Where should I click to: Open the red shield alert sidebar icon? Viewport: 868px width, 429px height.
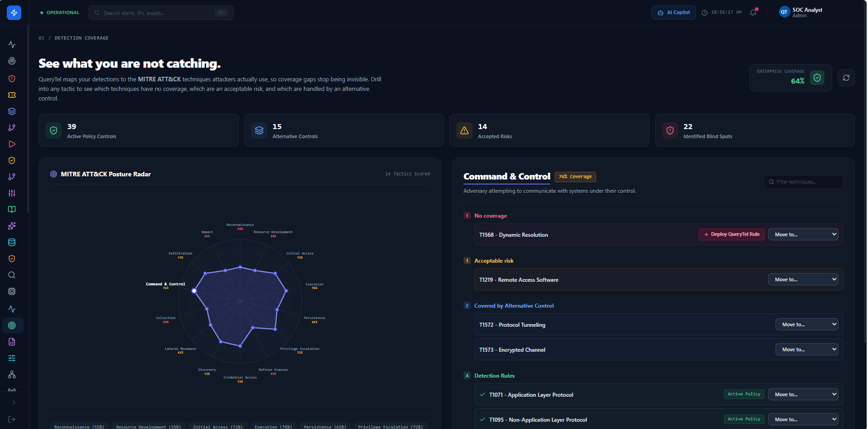click(12, 79)
